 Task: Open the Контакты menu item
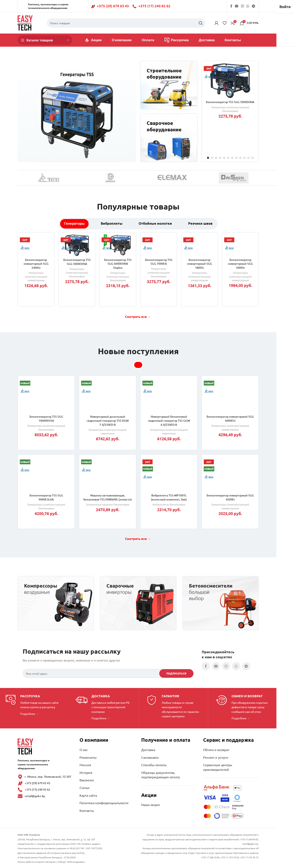coord(232,40)
